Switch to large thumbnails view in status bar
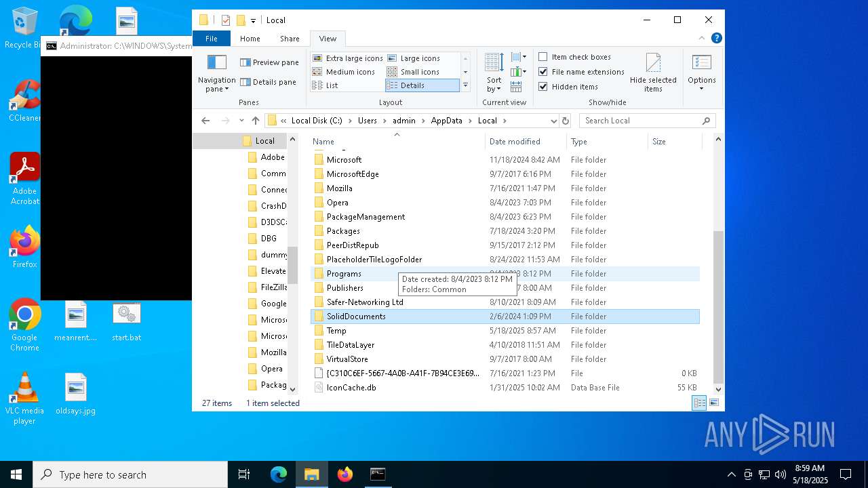 click(714, 403)
